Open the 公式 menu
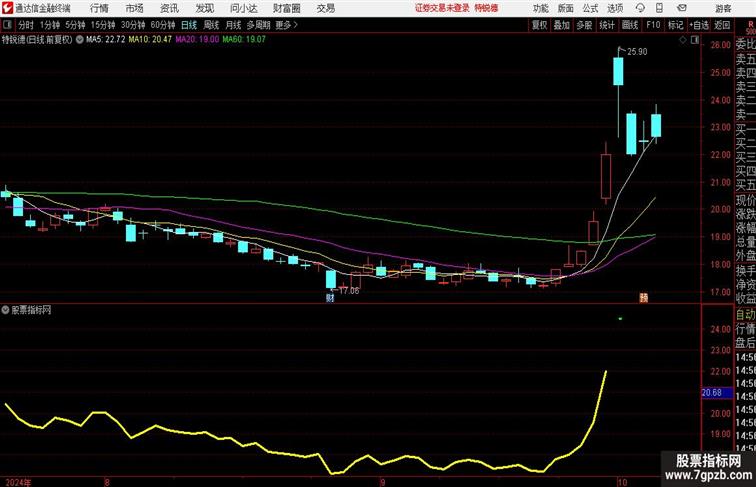This screenshot has width=756, height=487. pyautogui.click(x=590, y=8)
